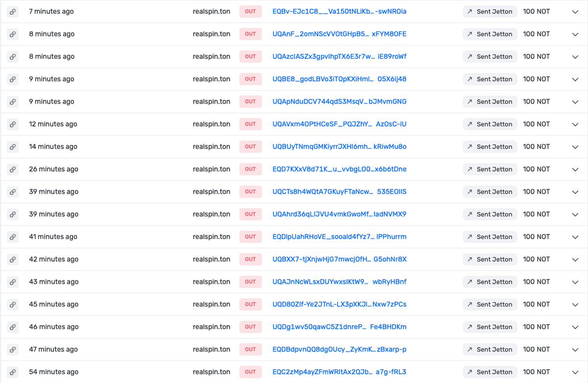
Task: Open address UQAJnNcWLsxDUYwxsIKtW9…wbRyHBnf
Action: (x=340, y=282)
